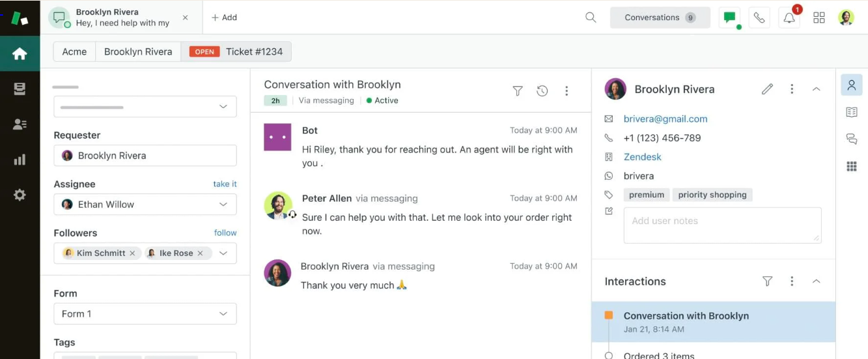
Task: Open conversation history clock icon
Action: click(542, 91)
